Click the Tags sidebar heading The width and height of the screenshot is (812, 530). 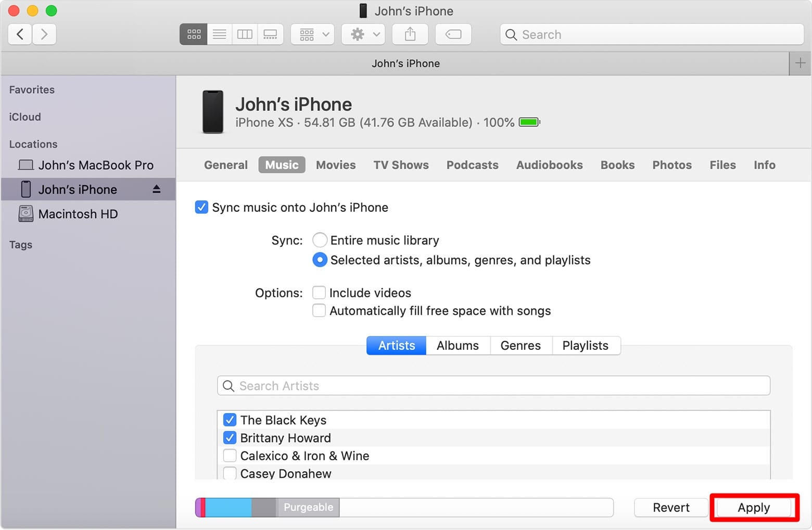(x=21, y=245)
